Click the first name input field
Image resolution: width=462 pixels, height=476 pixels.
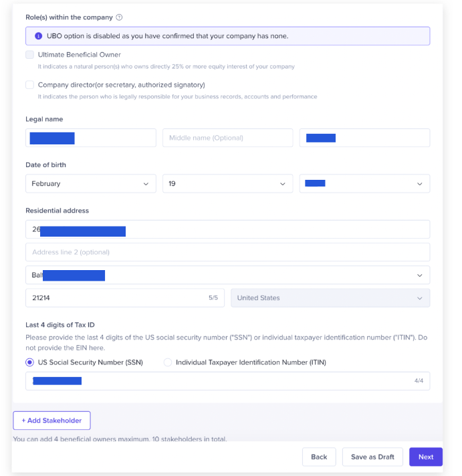pos(90,138)
